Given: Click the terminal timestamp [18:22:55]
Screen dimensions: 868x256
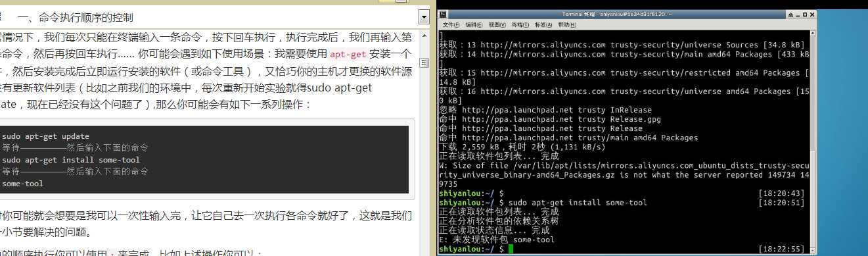Looking at the screenshot, I should tap(781, 249).
